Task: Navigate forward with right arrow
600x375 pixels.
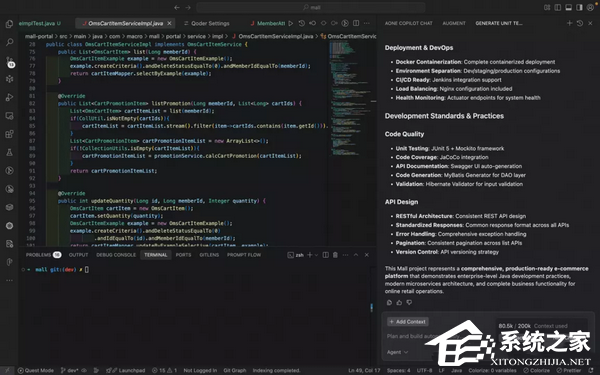Action: (188, 7)
